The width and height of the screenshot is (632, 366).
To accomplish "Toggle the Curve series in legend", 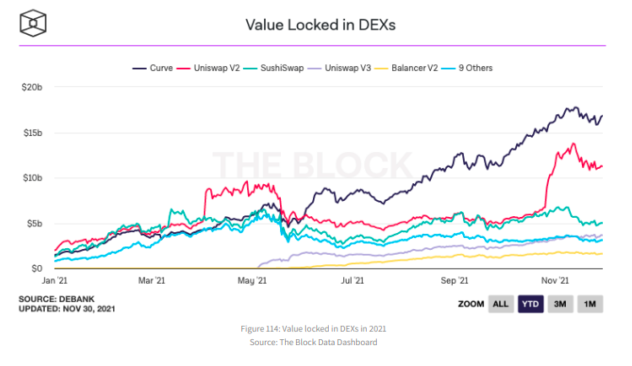I will click(153, 68).
